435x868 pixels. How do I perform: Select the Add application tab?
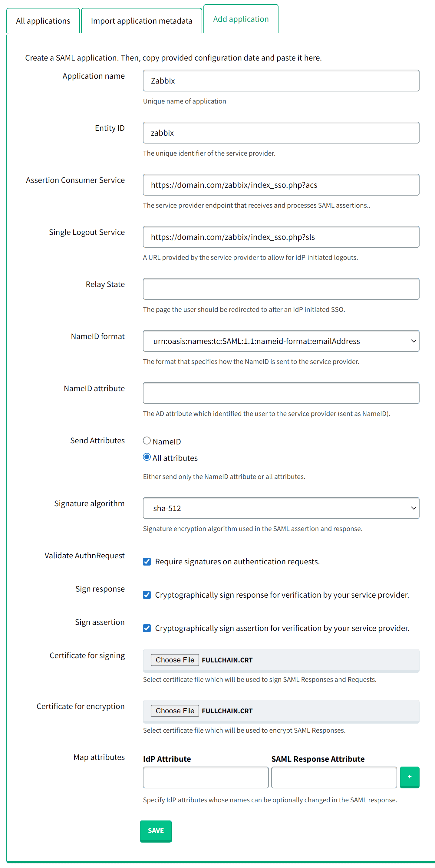(x=241, y=19)
